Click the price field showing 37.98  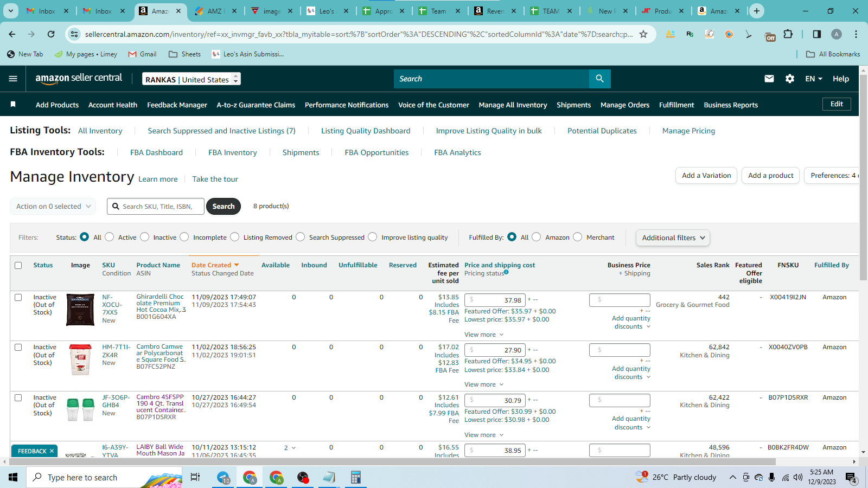click(495, 300)
